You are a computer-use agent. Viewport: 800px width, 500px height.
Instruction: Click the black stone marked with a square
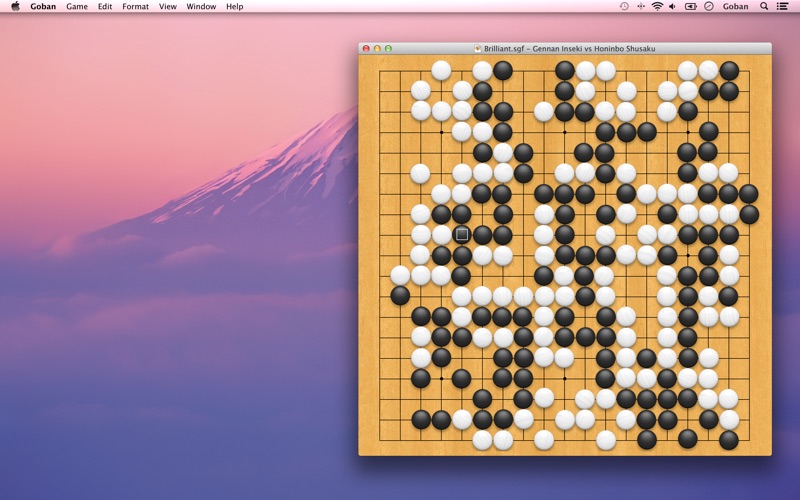pyautogui.click(x=462, y=234)
